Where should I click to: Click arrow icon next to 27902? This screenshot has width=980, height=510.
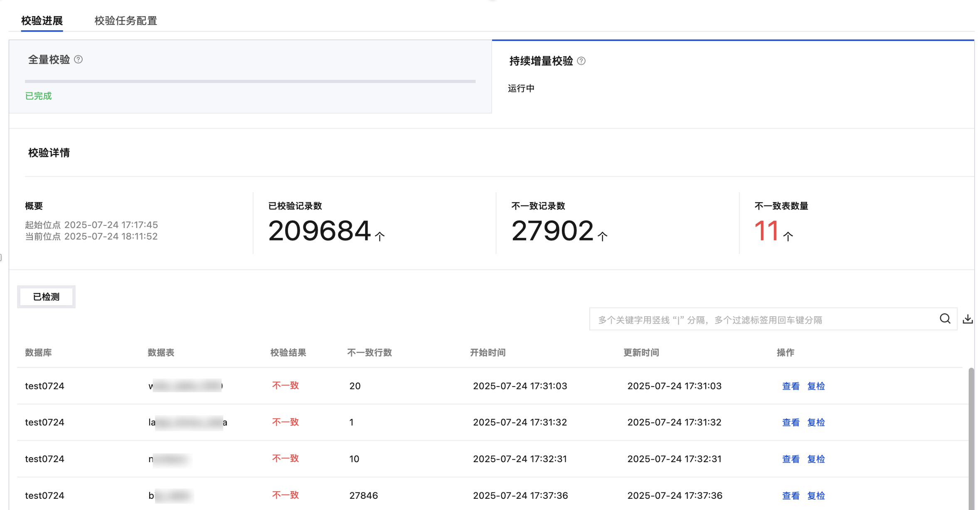pyautogui.click(x=602, y=236)
